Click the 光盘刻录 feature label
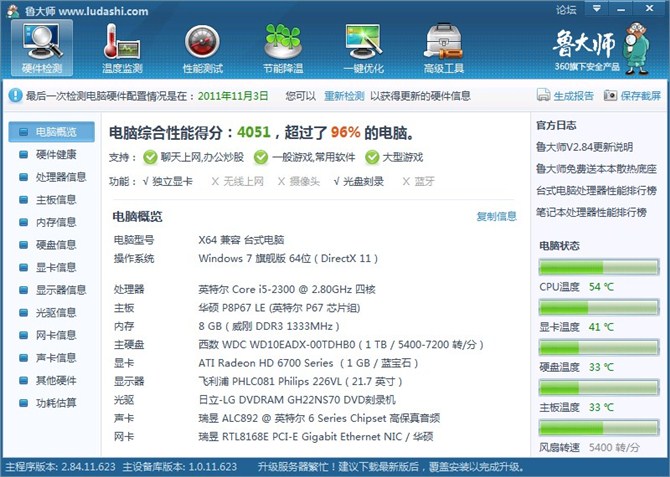 363,182
